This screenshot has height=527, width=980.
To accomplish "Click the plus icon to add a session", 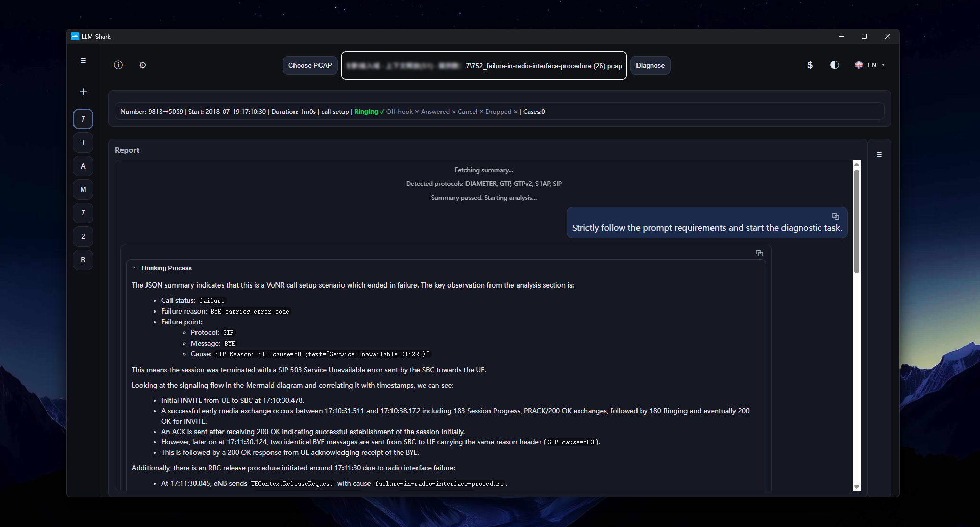I will click(x=83, y=92).
